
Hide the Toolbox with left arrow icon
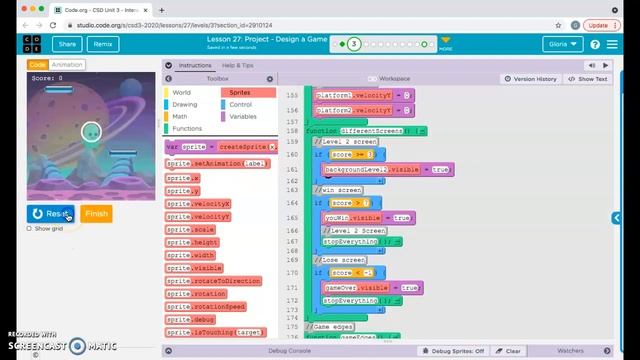pyautogui.click(x=169, y=79)
